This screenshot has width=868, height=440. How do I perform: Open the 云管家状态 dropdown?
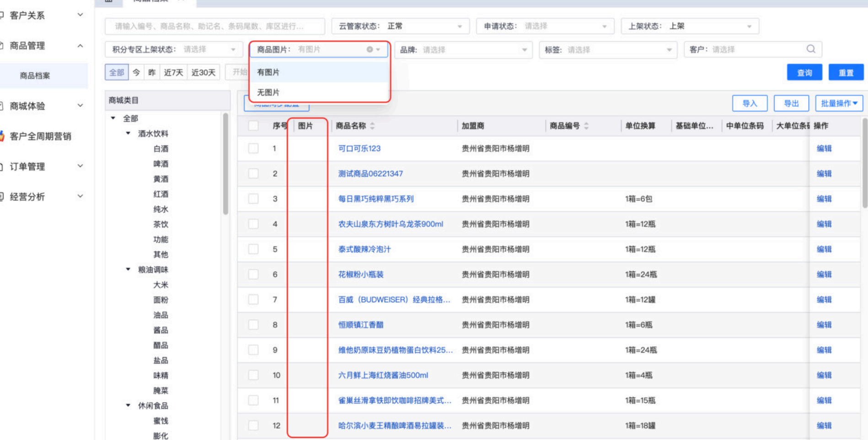[400, 27]
